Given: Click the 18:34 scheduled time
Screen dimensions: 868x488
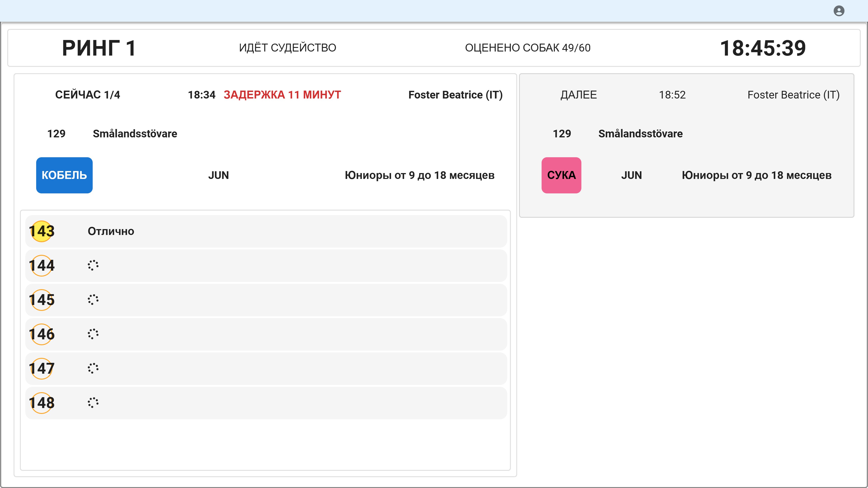Looking at the screenshot, I should point(201,95).
